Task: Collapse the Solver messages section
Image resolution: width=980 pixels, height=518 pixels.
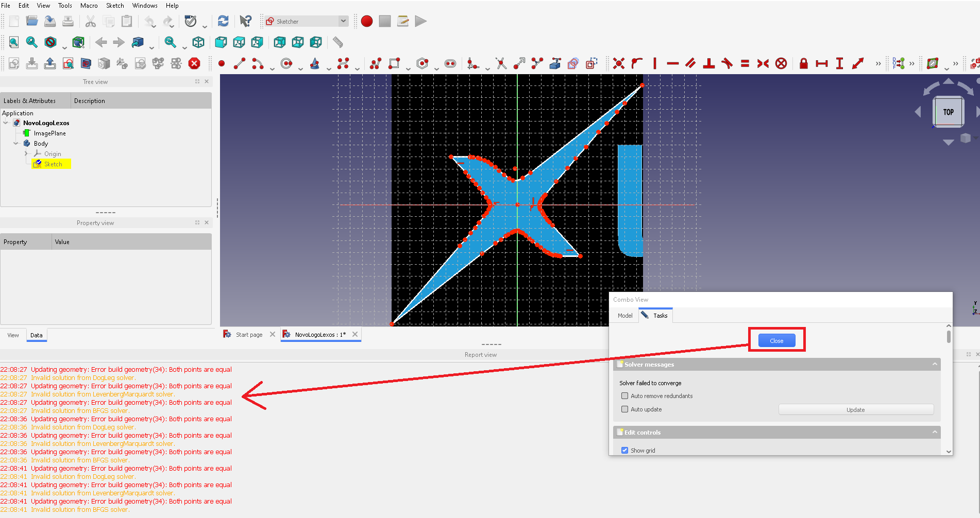Action: coord(935,364)
